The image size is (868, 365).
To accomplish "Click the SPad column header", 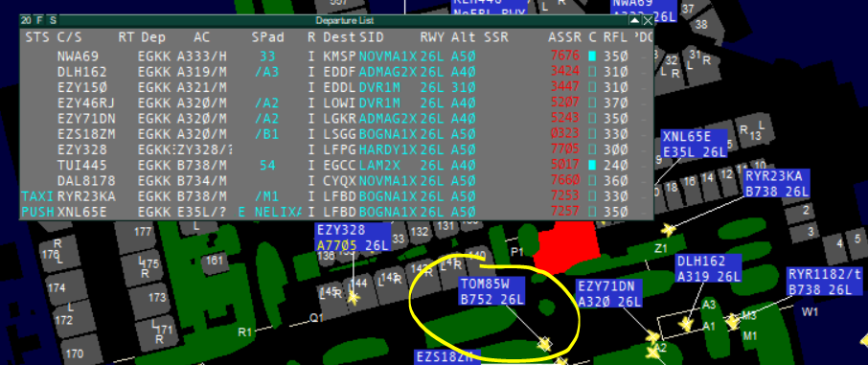I will [x=267, y=37].
